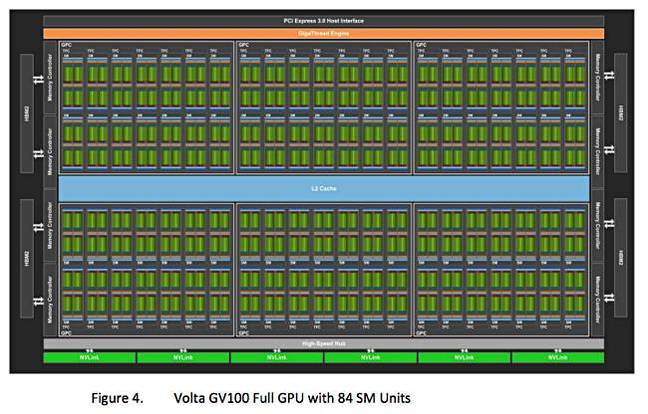The height and width of the screenshot is (414, 648).
Task: Click the GPC label of the top-right cluster
Action: [x=422, y=45]
